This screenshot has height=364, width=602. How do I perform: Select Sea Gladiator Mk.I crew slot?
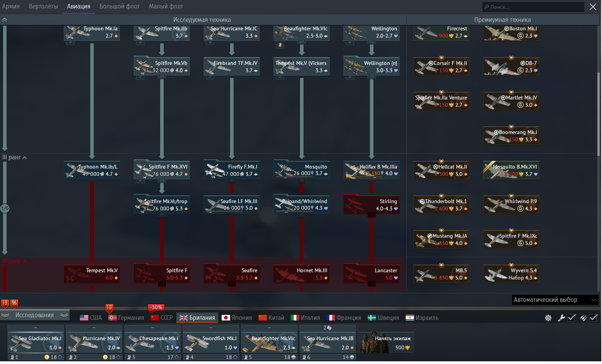tap(36, 343)
